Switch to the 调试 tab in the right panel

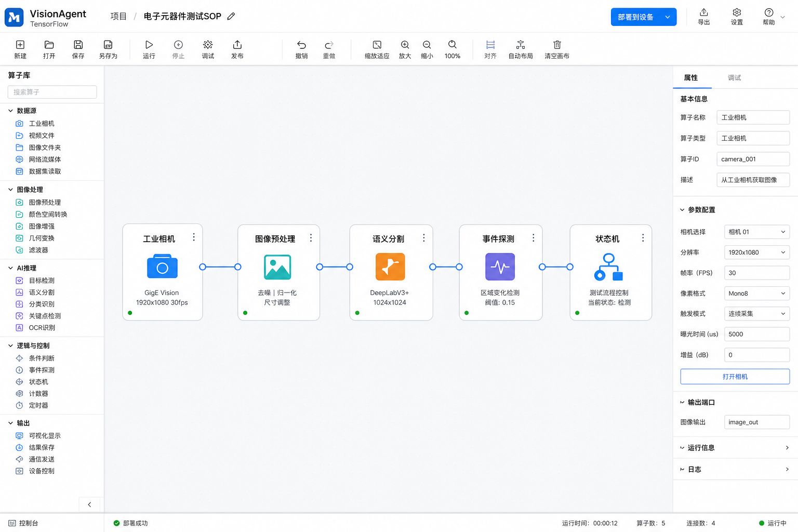[735, 78]
